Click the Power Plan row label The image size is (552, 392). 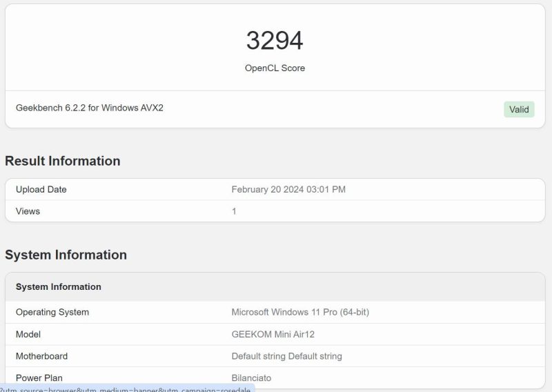[x=41, y=378]
